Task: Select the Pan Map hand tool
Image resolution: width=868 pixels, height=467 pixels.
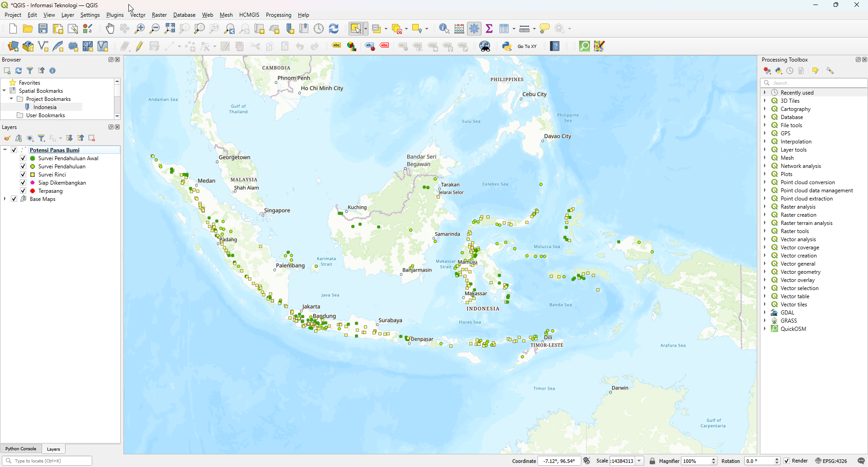Action: [x=110, y=29]
